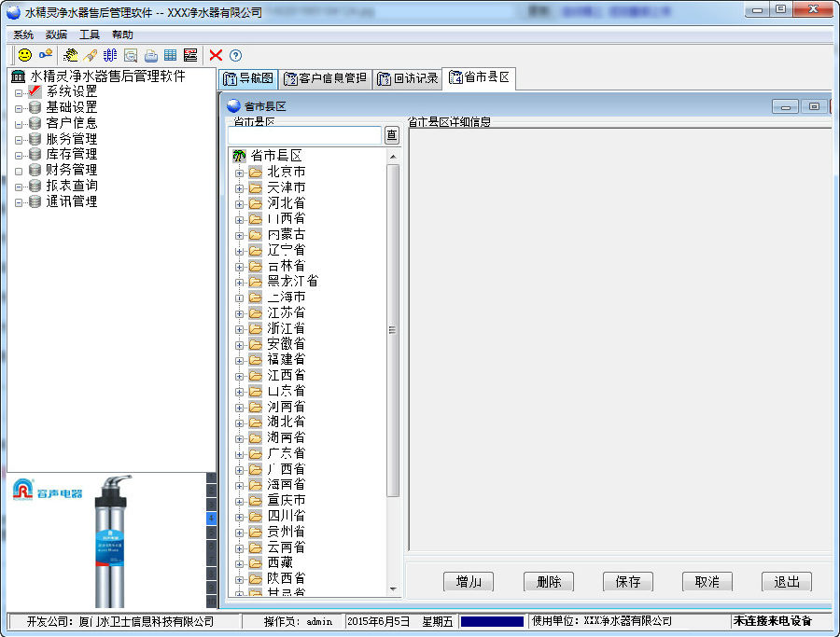Viewport: 840px width, 637px height.
Task: Click the database icon next to 客户信息
Action: coord(35,123)
